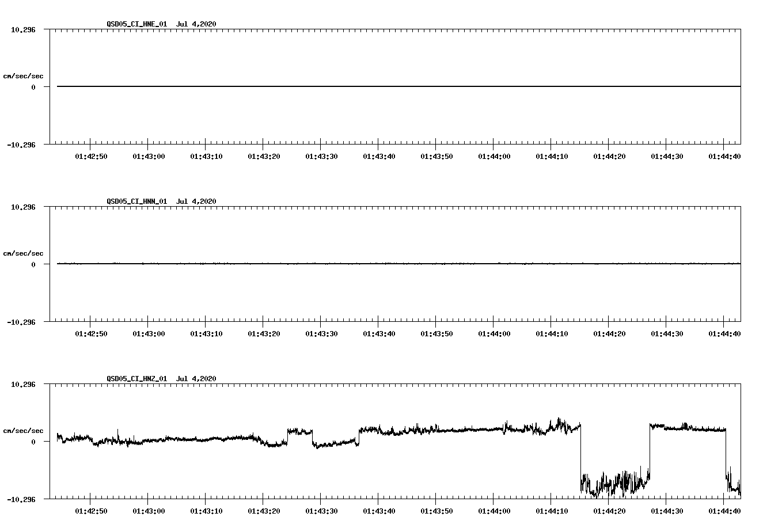Click the 01:42:50 time label under HNE chart
Viewport: 782px width, 532px height.
point(91,157)
